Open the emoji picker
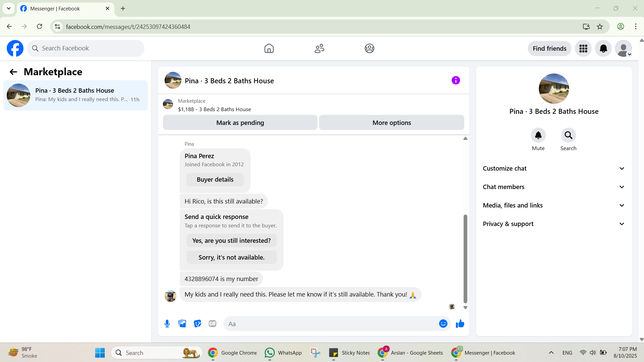 [x=443, y=324]
